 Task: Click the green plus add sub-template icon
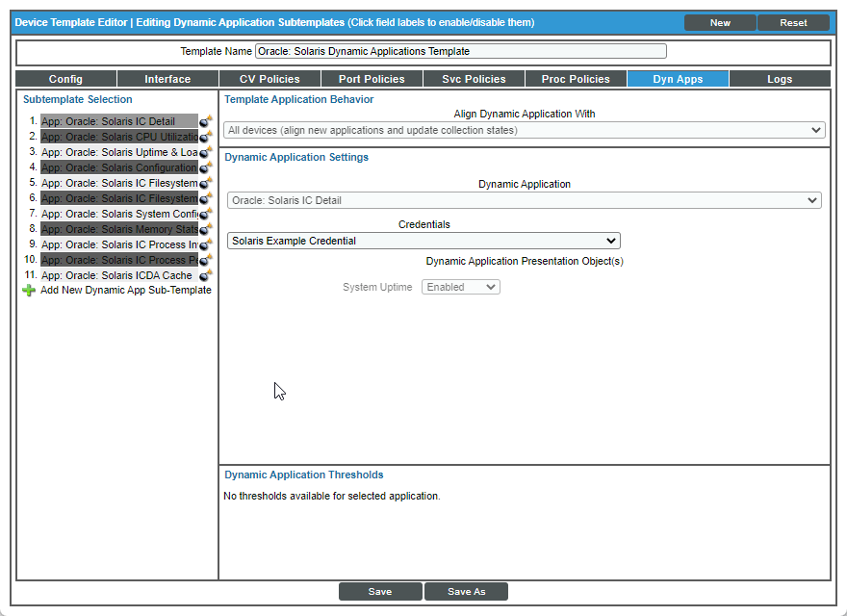click(x=29, y=290)
